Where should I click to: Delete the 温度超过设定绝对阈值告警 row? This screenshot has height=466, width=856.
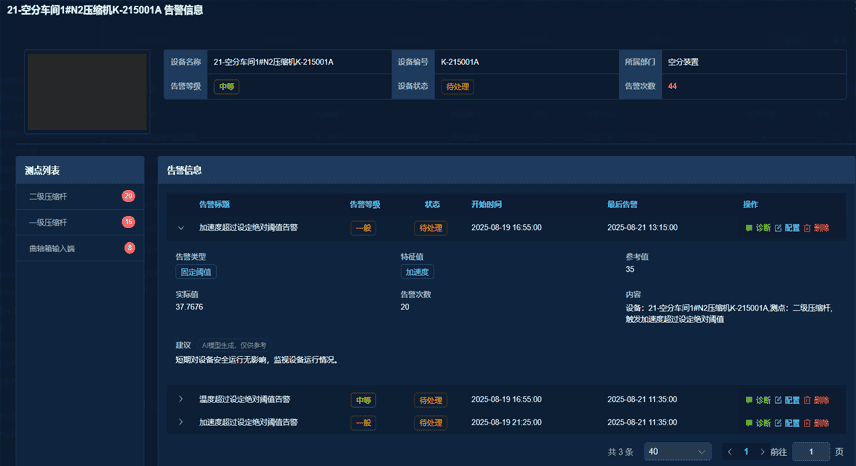click(x=816, y=400)
